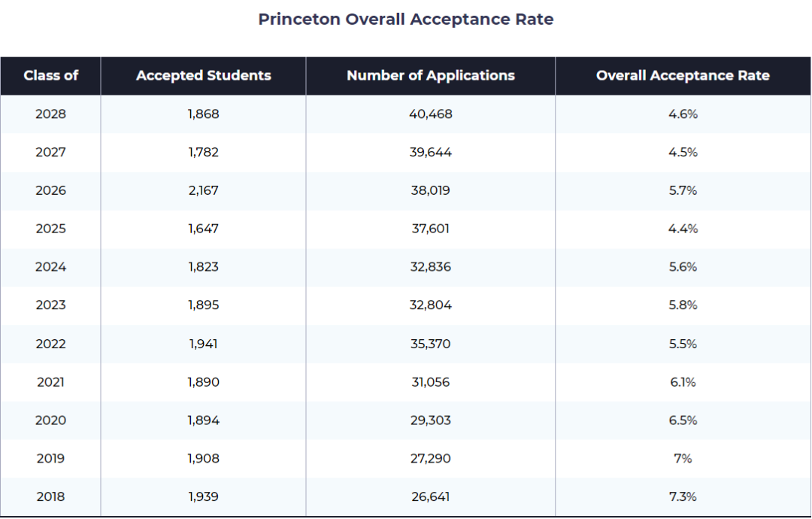Select the Accepted Students column header
Screen dimensions: 812x519
204,76
